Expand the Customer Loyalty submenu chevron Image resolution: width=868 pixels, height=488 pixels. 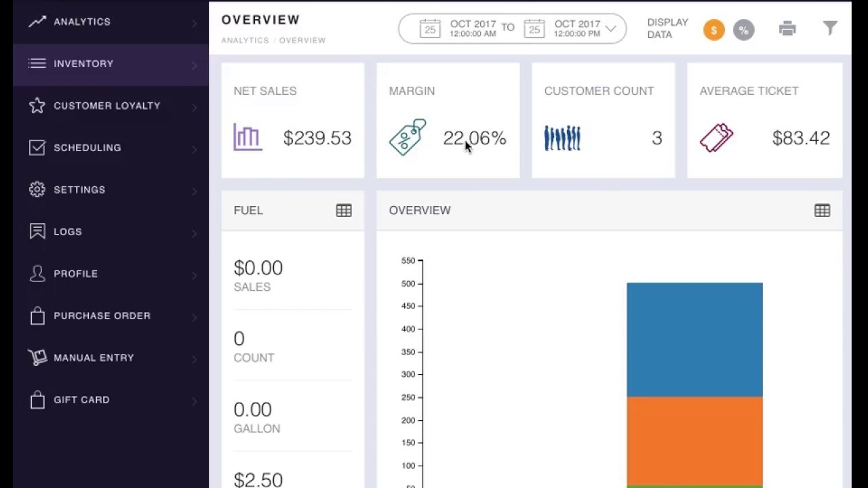coord(194,108)
